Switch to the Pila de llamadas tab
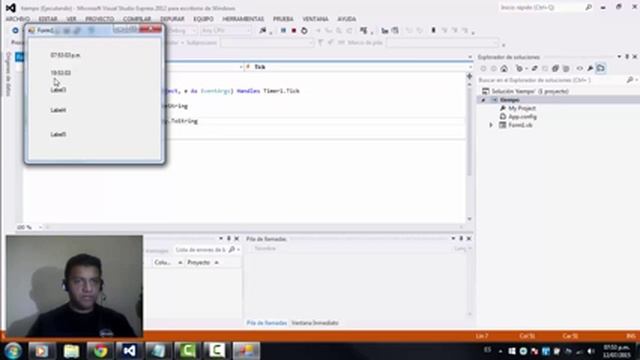Image resolution: width=640 pixels, height=360 pixels. point(267,323)
